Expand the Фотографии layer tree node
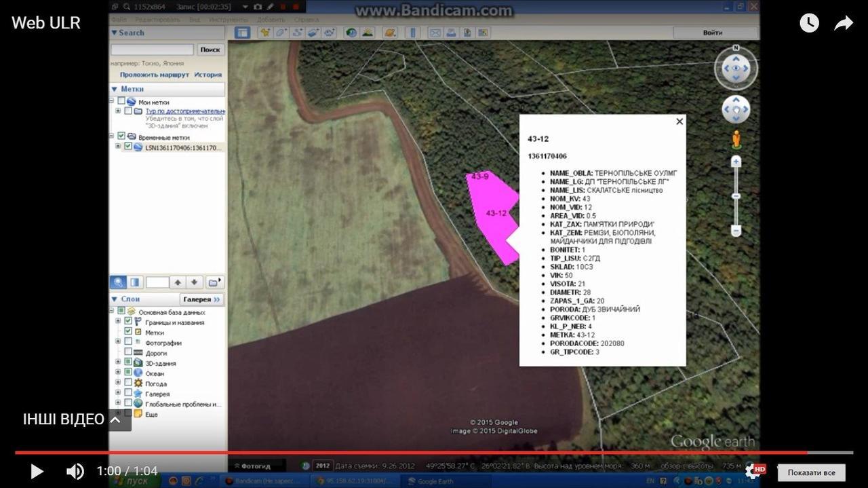This screenshot has width=868, height=488. (x=118, y=342)
